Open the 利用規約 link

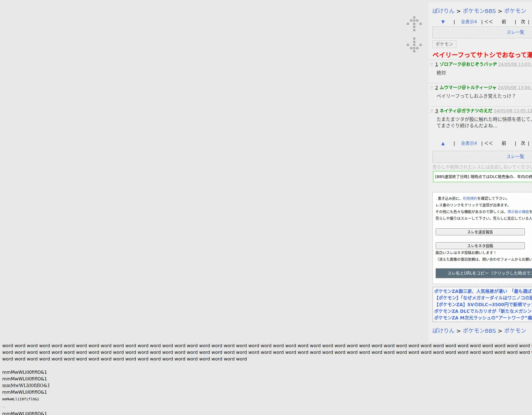point(470,199)
